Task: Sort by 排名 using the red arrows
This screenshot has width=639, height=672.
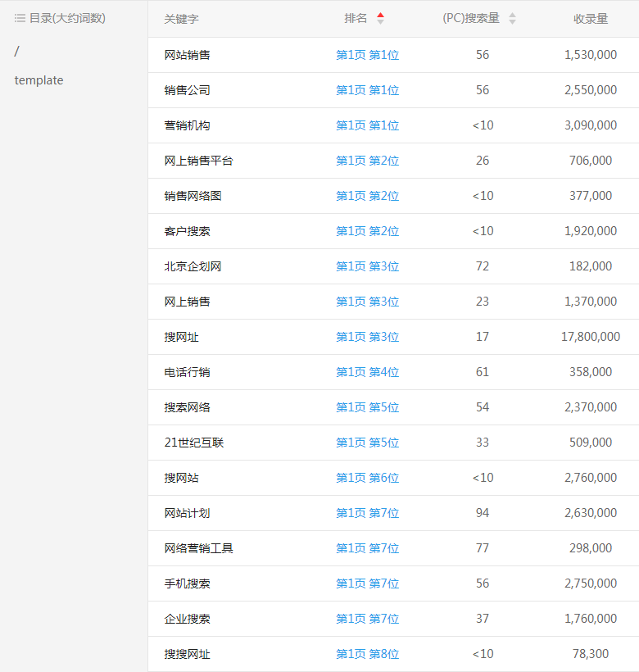Action: (x=380, y=18)
